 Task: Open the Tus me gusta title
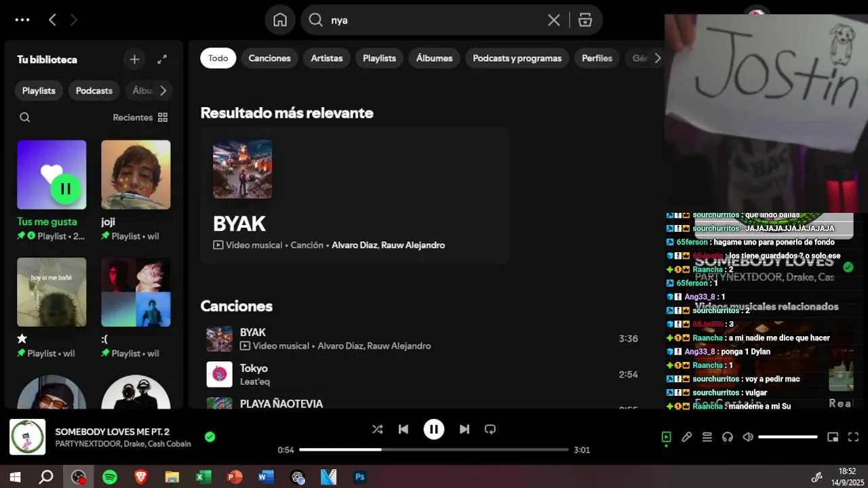click(x=47, y=222)
